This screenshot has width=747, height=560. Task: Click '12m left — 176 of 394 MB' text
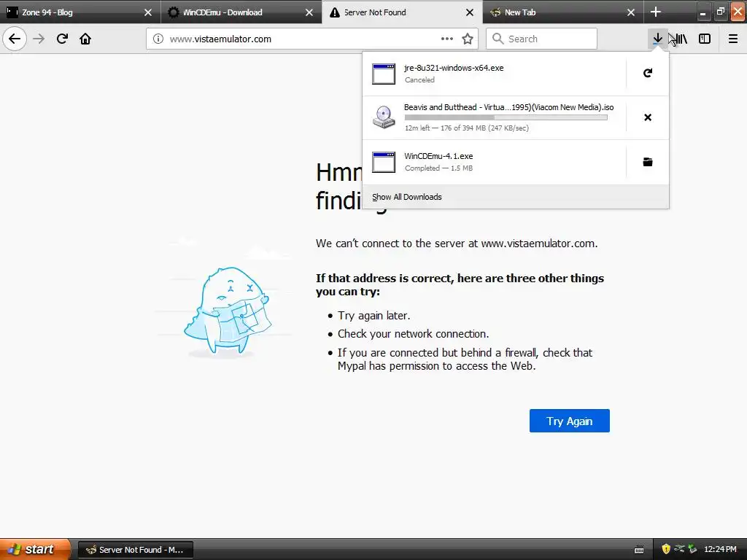467,128
